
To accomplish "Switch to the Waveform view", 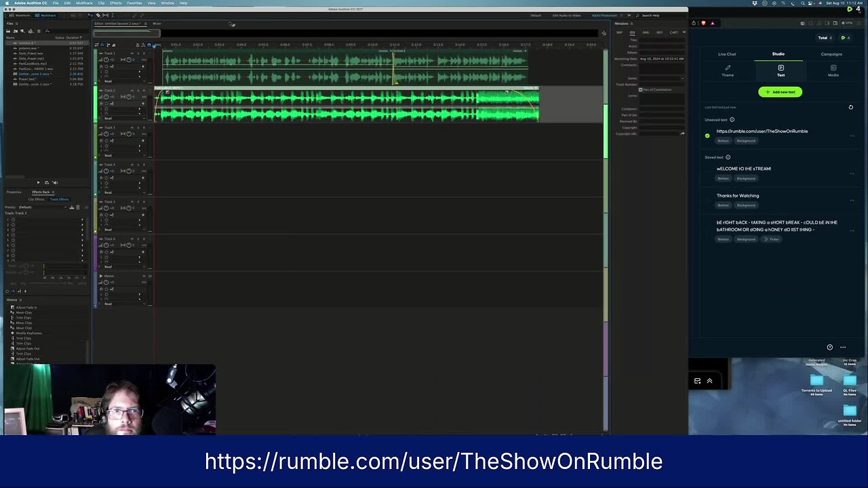I will (19, 15).
